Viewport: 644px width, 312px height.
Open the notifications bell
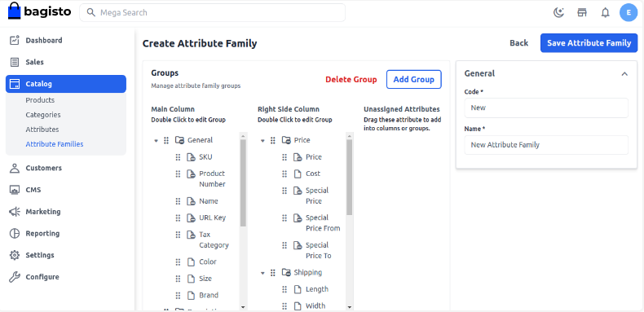click(x=606, y=13)
